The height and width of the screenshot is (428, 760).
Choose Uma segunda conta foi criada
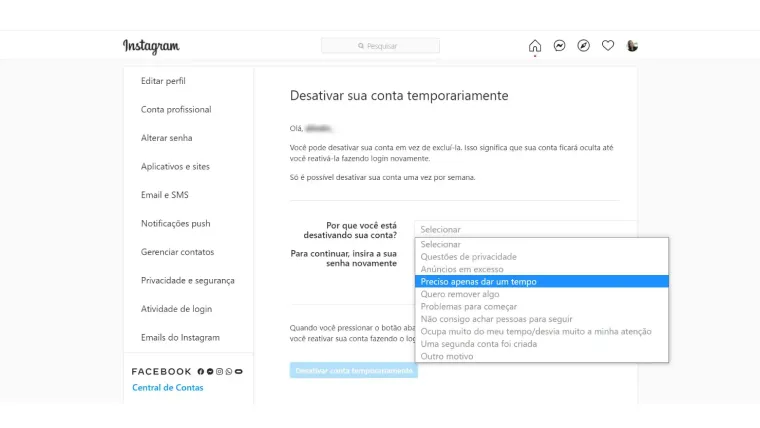click(x=541, y=344)
